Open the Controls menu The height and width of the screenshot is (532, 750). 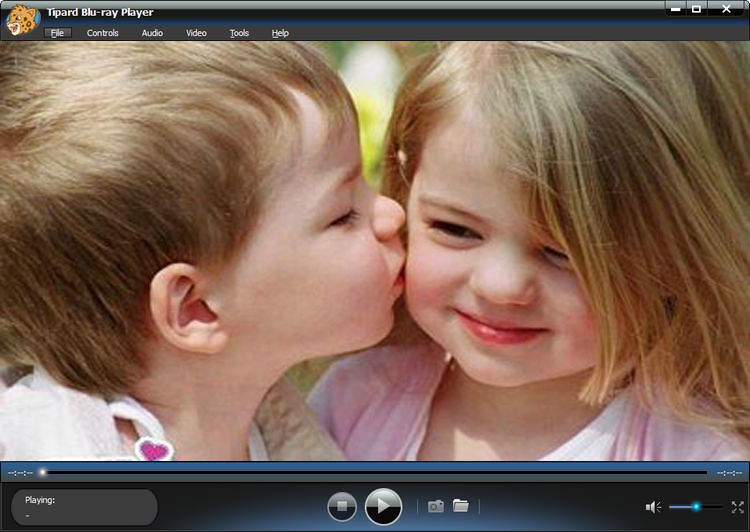coord(103,33)
